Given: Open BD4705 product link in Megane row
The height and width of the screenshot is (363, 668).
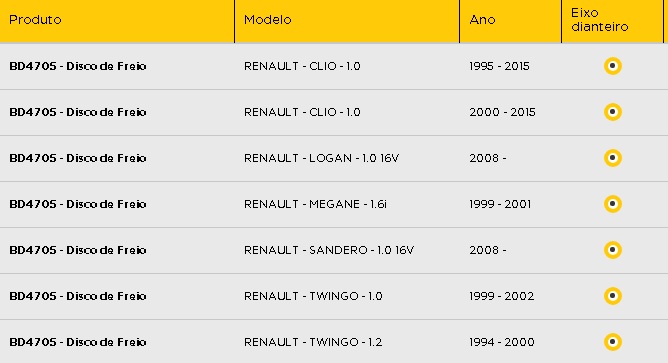Looking at the screenshot, I should click(x=78, y=204).
